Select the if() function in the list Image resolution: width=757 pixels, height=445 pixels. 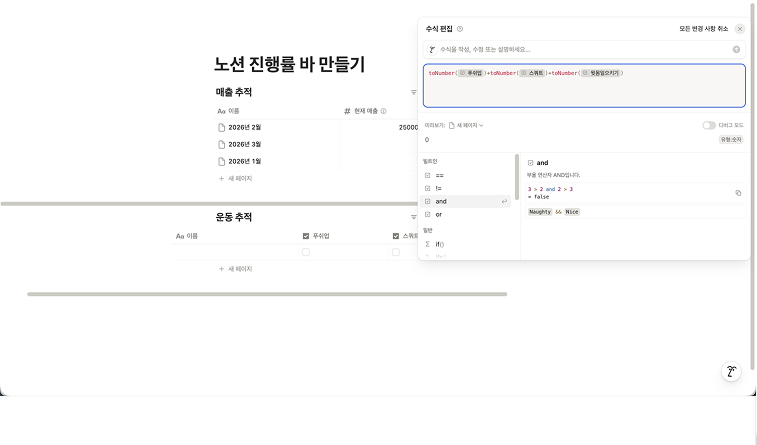[465, 244]
